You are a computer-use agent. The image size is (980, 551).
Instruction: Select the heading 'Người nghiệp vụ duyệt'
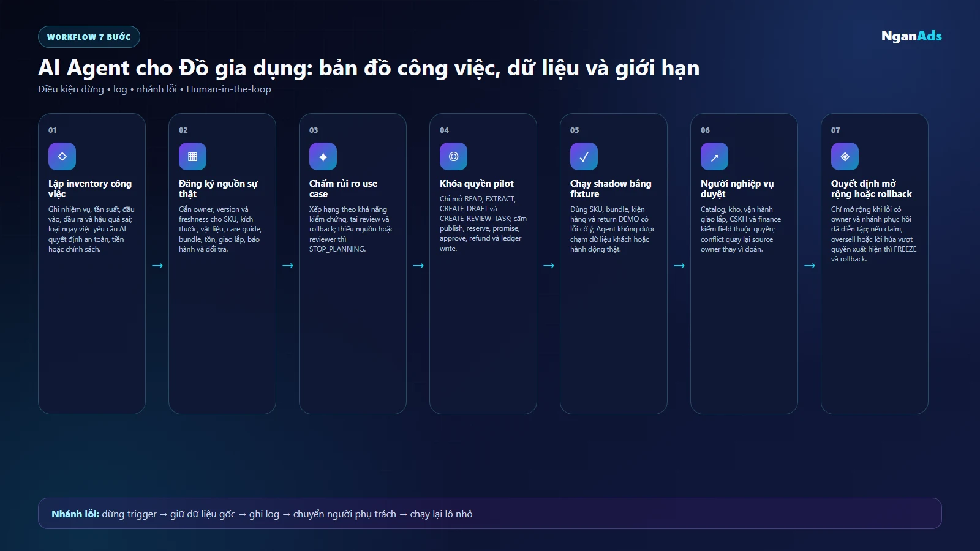tap(737, 189)
